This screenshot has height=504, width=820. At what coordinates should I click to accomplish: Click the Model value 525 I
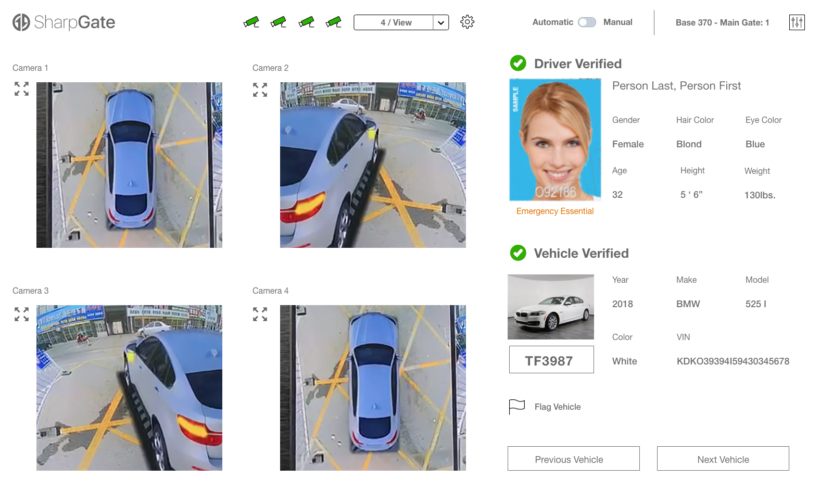pos(755,304)
